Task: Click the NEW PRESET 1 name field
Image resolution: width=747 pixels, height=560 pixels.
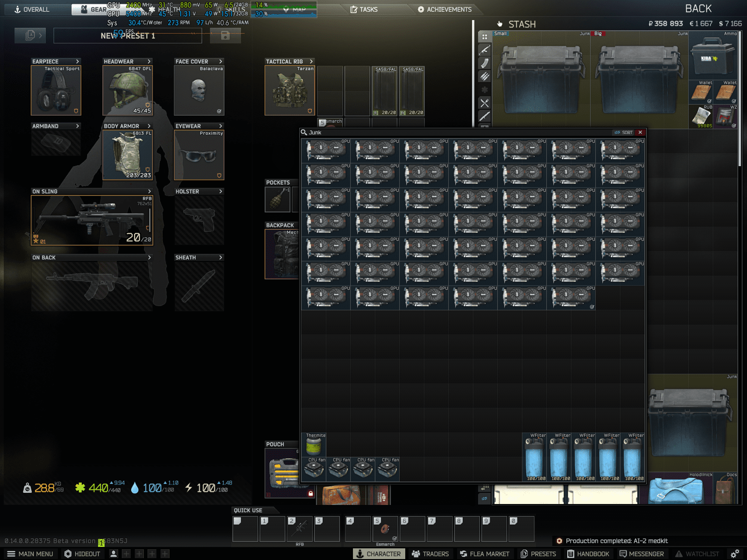Action: point(128,35)
